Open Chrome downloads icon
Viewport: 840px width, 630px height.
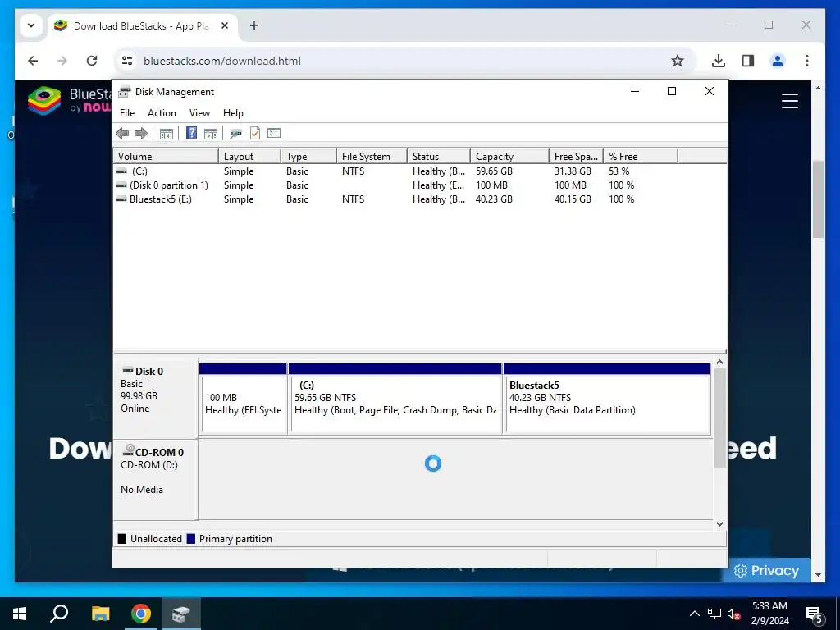[719, 61]
